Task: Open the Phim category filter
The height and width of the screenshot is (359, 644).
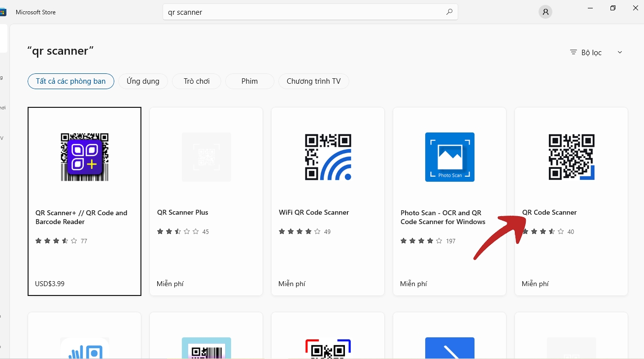Action: pos(249,81)
